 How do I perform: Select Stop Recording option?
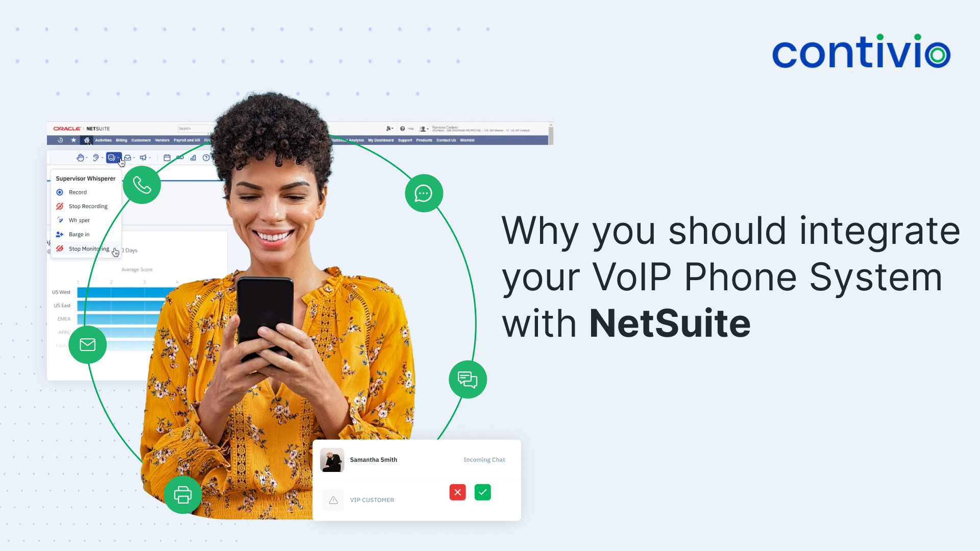pos(87,206)
